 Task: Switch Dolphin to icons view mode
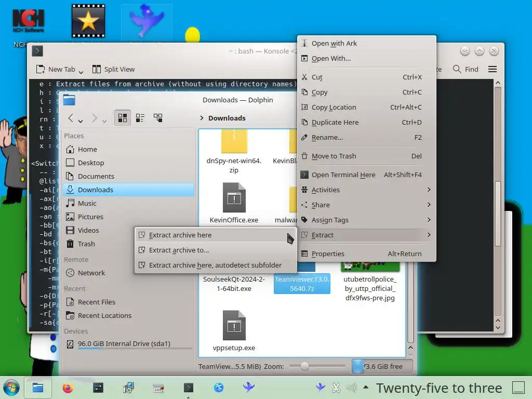click(x=122, y=118)
